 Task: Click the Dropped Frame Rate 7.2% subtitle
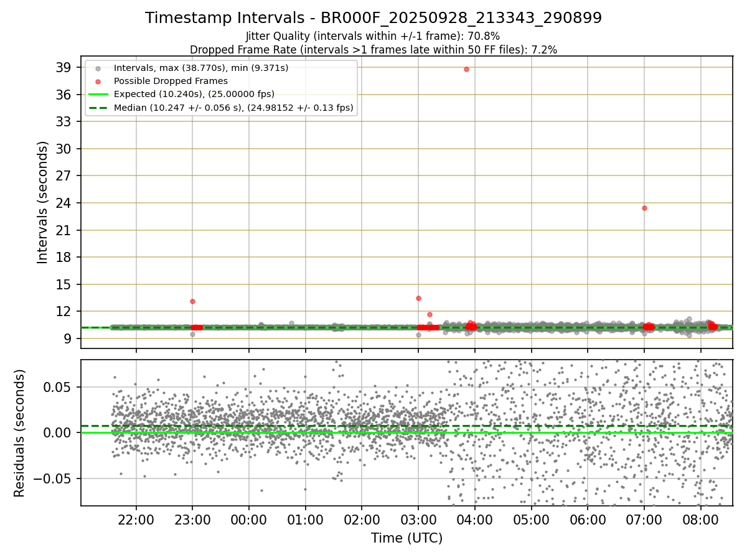(373, 49)
